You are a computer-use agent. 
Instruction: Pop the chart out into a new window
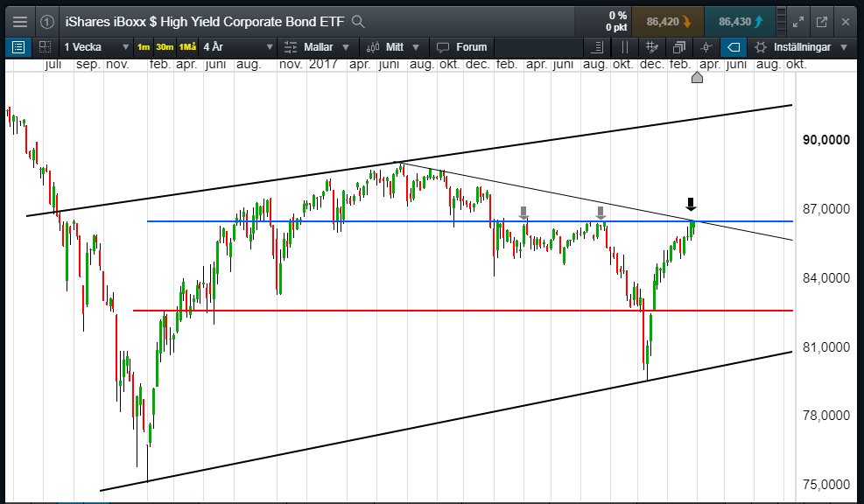click(x=822, y=22)
